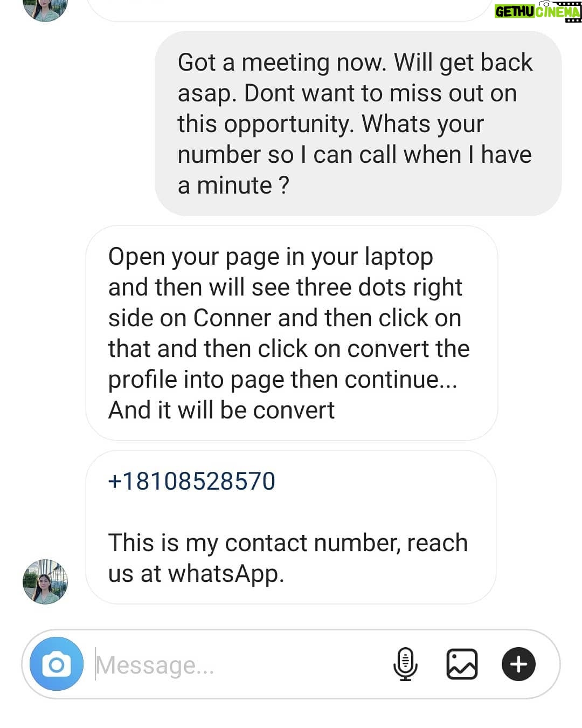This screenshot has height=728, width=582.
Task: Open sender's avatar beside the contact number message
Action: [45, 581]
